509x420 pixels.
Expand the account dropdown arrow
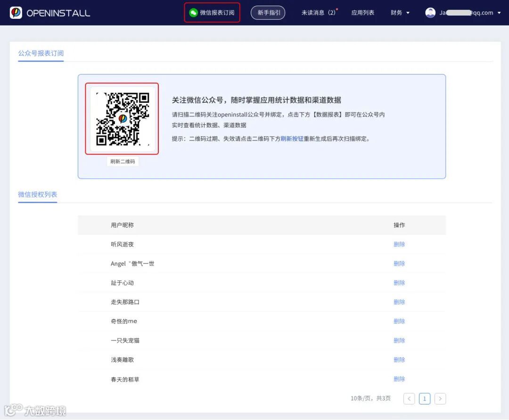tap(499, 13)
